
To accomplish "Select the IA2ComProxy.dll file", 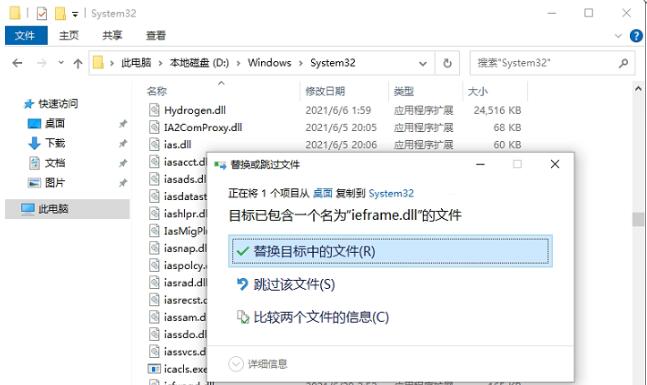I will pyautogui.click(x=203, y=128).
